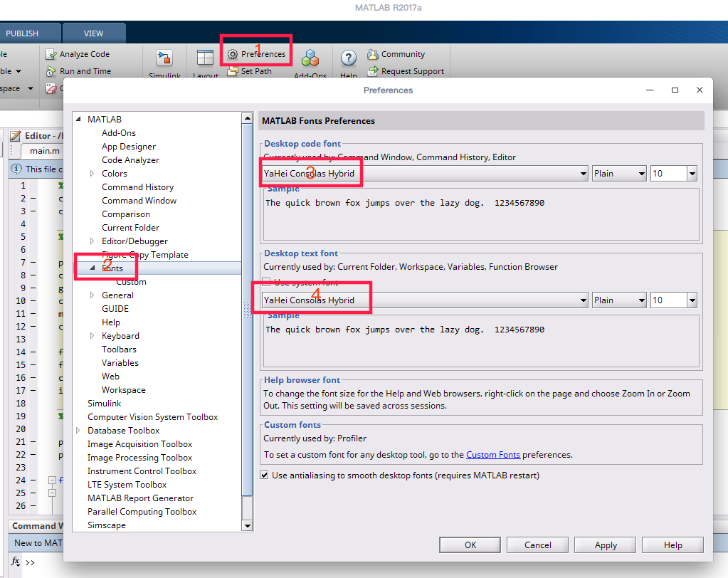This screenshot has height=578, width=728.
Task: Select Simulink in preferences tree
Action: (104, 404)
